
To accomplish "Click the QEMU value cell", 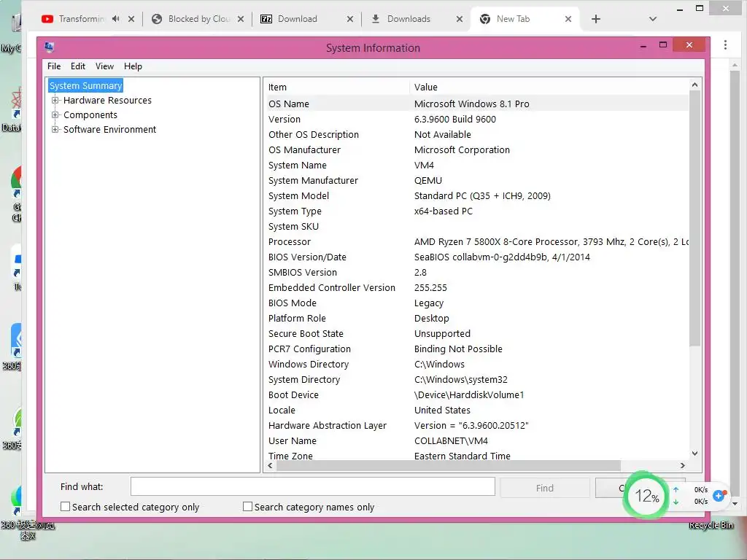I will pos(427,181).
